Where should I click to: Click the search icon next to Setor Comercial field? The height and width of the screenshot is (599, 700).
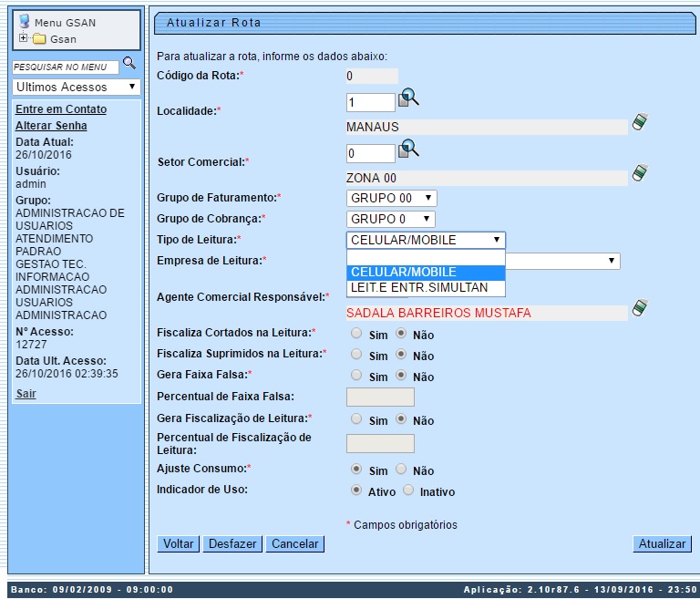click(408, 149)
